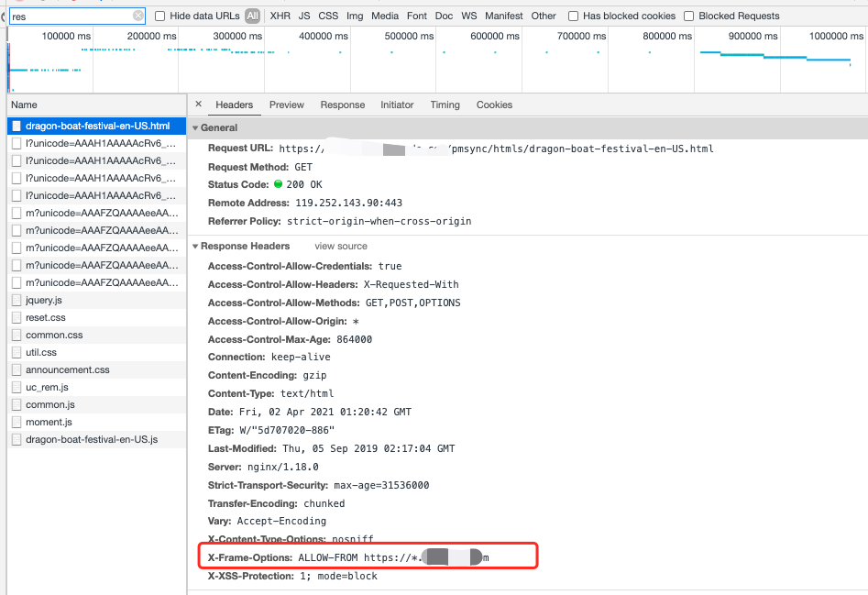Show the Initiator tab
The width and height of the screenshot is (868, 595).
coord(397,105)
